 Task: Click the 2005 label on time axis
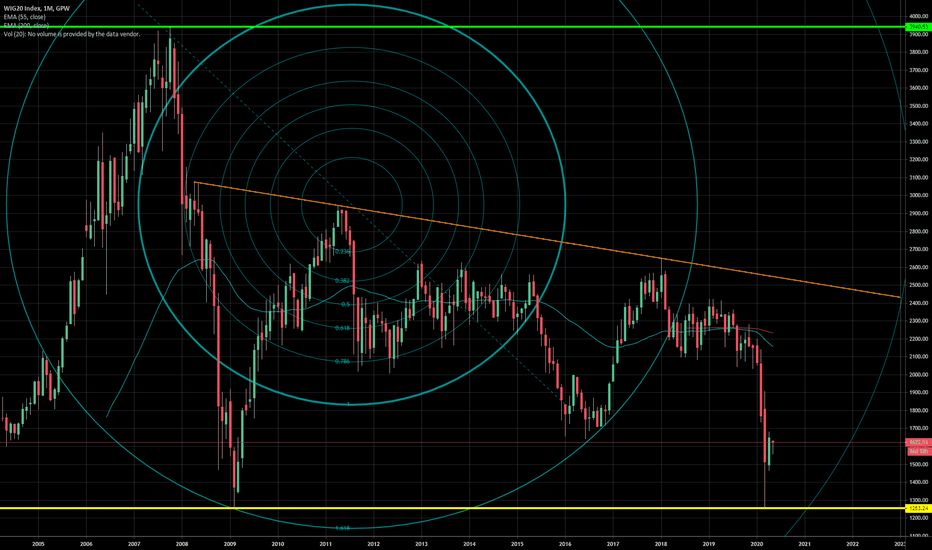pyautogui.click(x=38, y=544)
